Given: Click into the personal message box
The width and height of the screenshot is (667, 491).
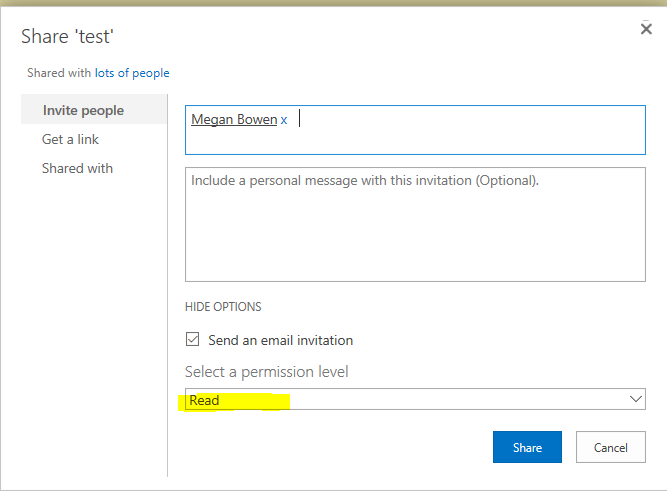Looking at the screenshot, I should tap(415, 225).
